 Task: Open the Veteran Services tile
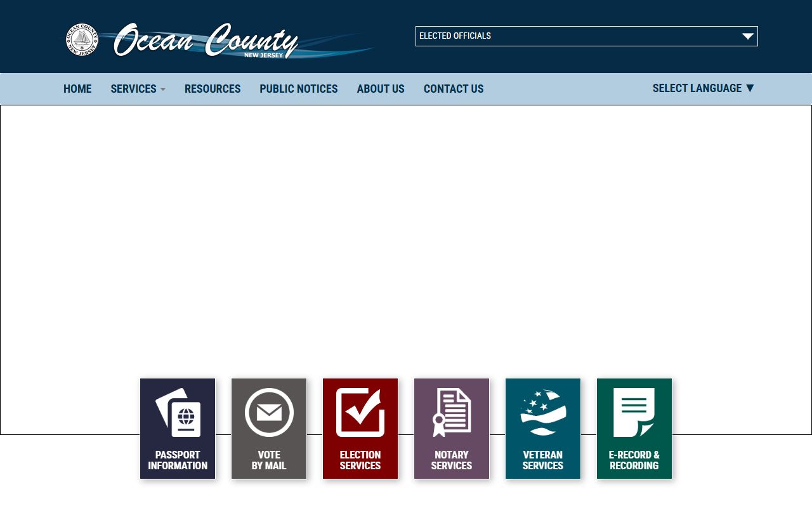click(543, 429)
